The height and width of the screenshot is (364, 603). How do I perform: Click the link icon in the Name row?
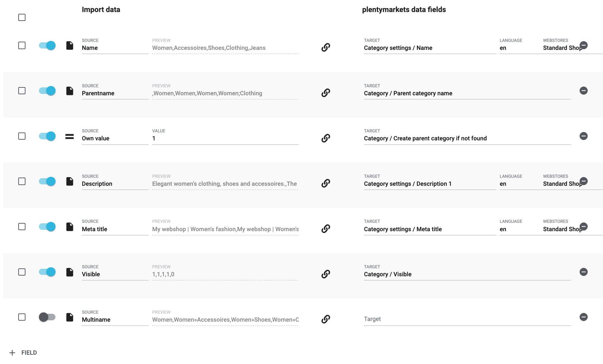click(x=325, y=47)
